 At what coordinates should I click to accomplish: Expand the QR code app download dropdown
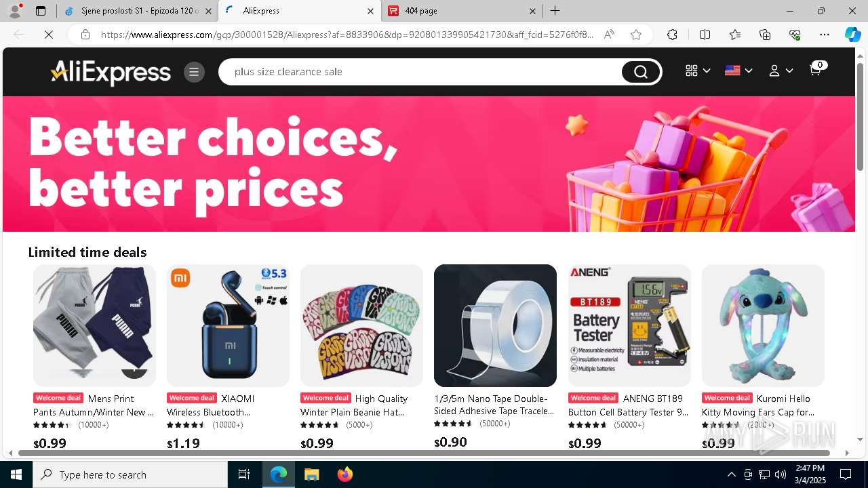[x=698, y=70]
